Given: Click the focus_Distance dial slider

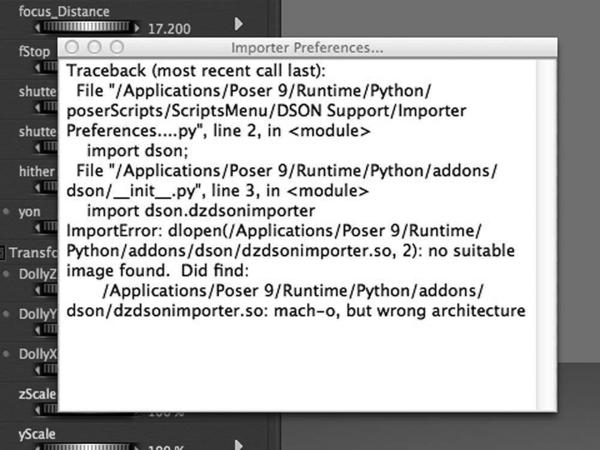Looking at the screenshot, I should point(86,27).
